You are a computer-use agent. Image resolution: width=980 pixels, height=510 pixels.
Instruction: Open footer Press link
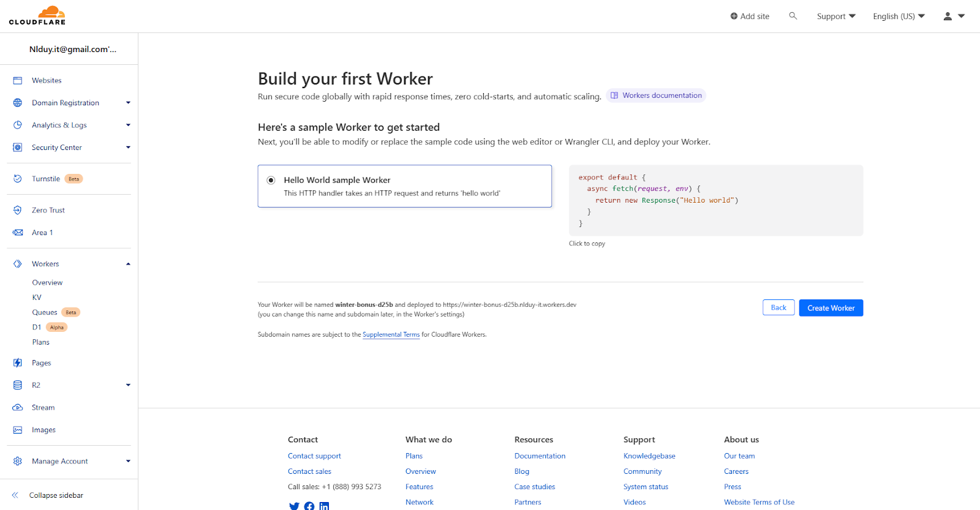coord(733,487)
